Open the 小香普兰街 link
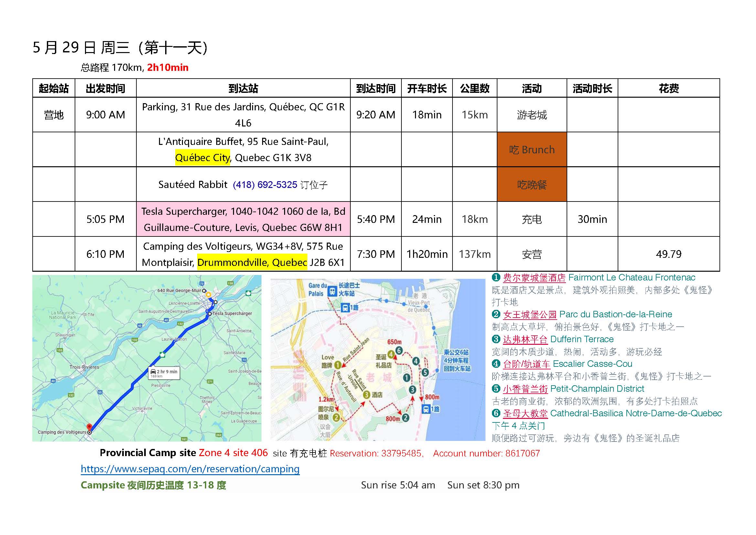Screen dimensions: 756x535 [525, 389]
